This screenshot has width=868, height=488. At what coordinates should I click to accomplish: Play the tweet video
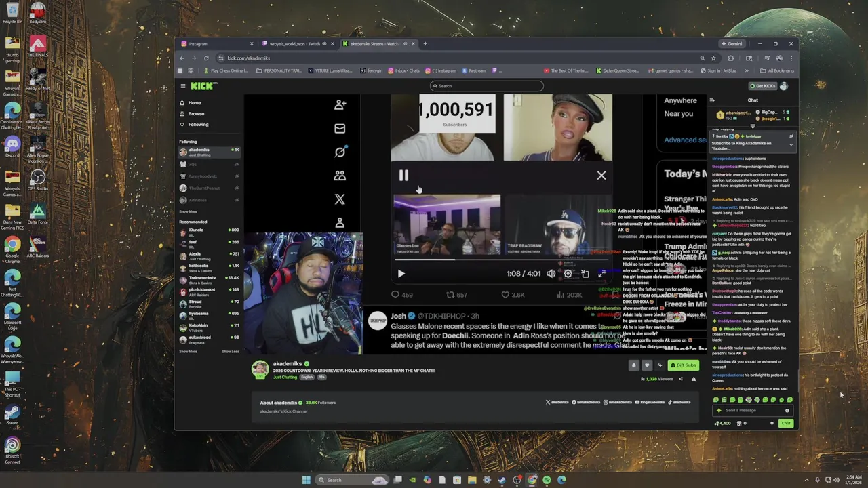pos(401,274)
